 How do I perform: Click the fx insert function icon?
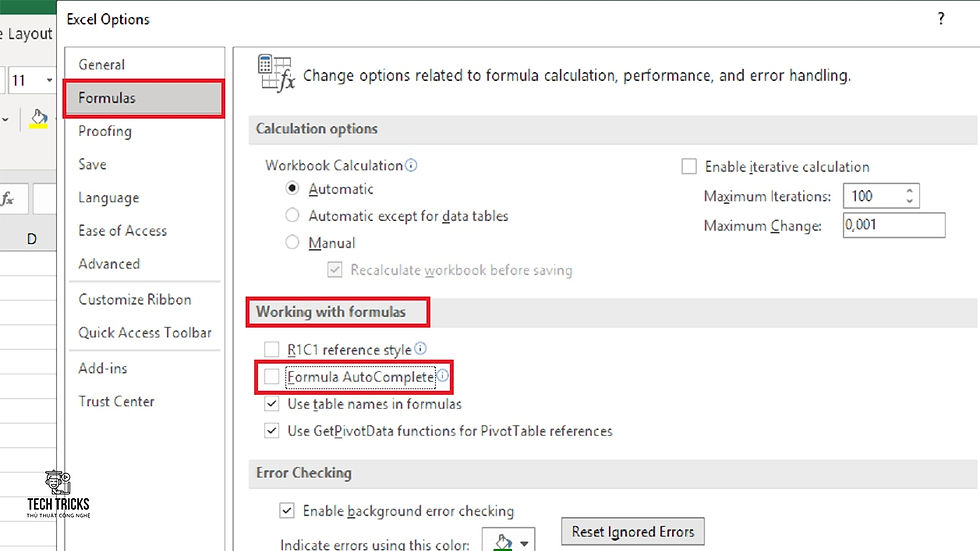[8, 199]
